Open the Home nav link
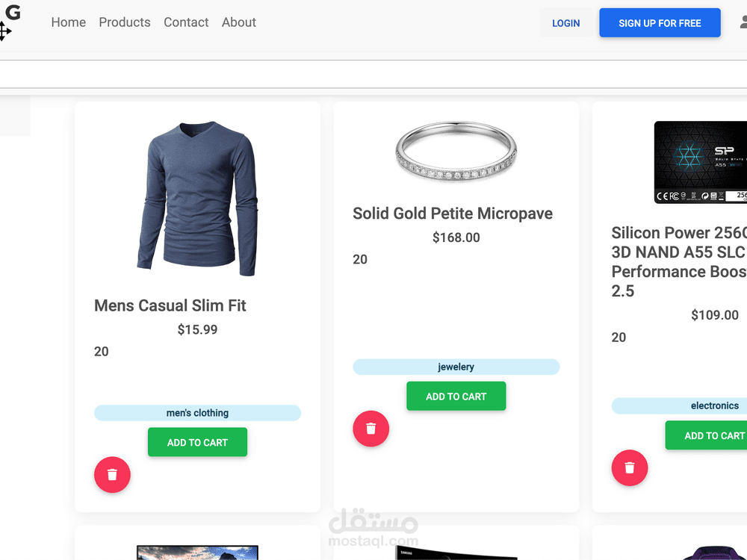 click(69, 22)
